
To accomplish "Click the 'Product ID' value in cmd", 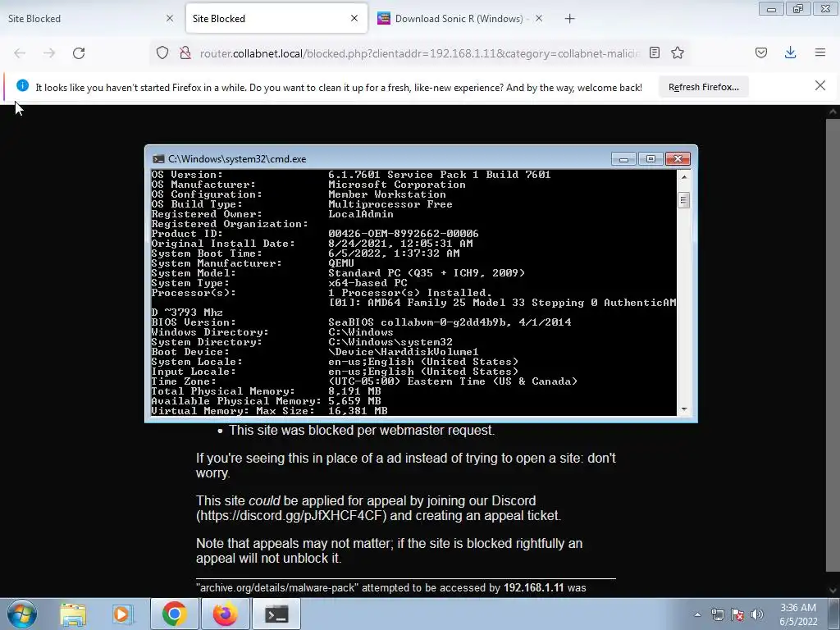I will click(x=404, y=234).
